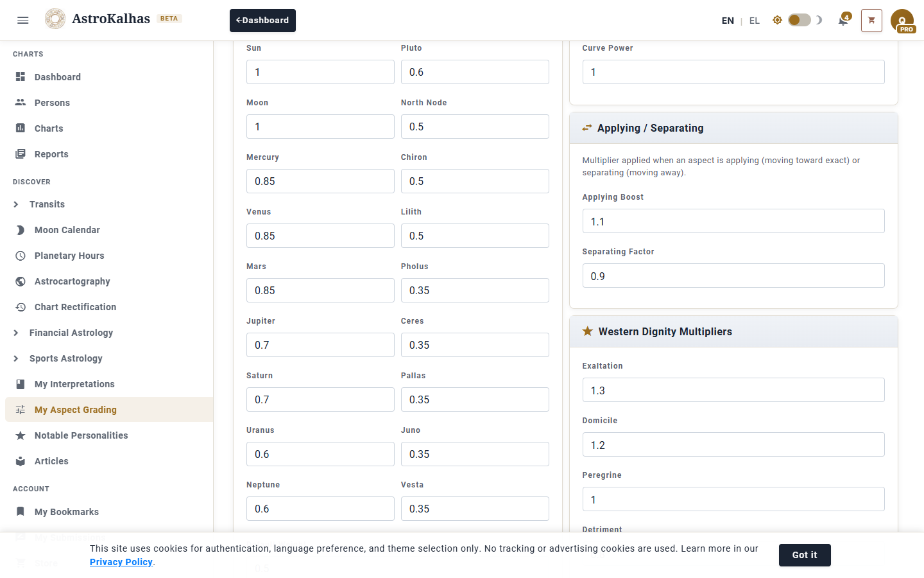Click the AstroKalhas logo icon
Screen dimensions: 924x578
coord(55,19)
